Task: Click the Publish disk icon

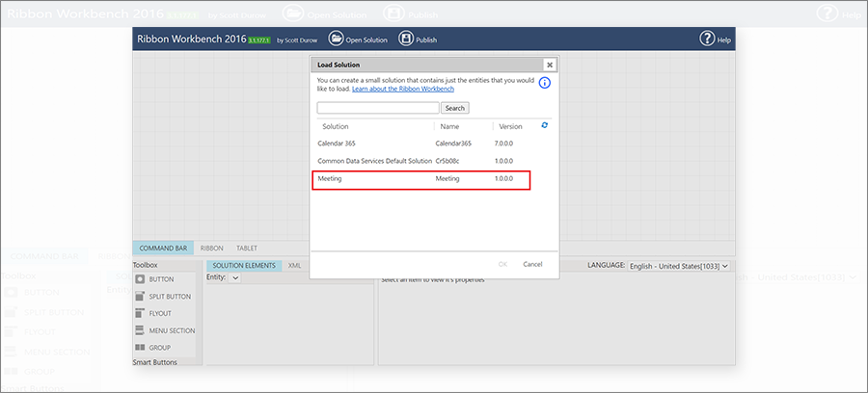Action: [406, 39]
